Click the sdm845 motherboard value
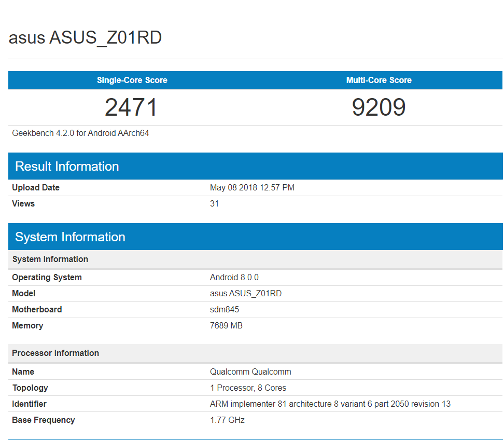 (225, 309)
